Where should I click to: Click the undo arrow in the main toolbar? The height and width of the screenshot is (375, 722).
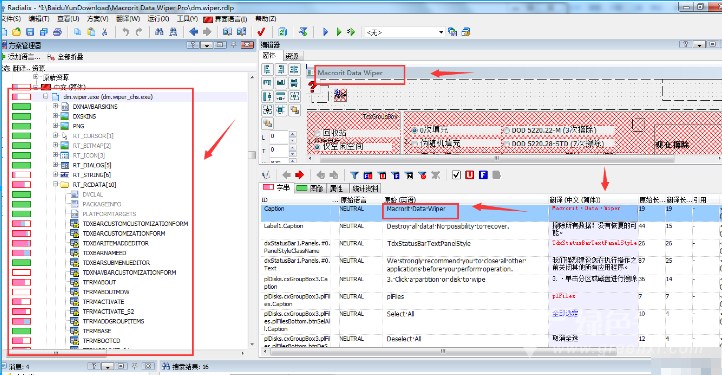pyautogui.click(x=125, y=32)
